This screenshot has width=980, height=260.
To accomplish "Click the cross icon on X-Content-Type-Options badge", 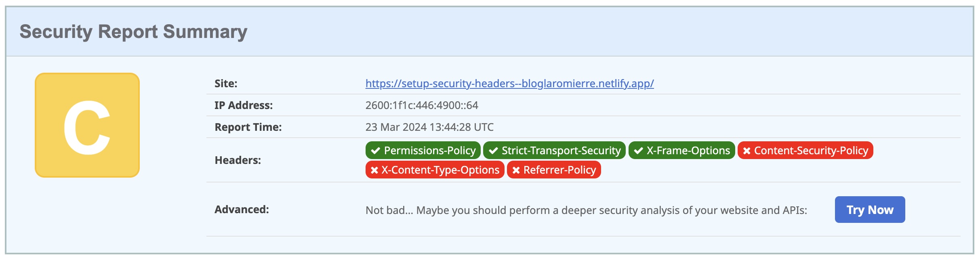I will coord(374,170).
